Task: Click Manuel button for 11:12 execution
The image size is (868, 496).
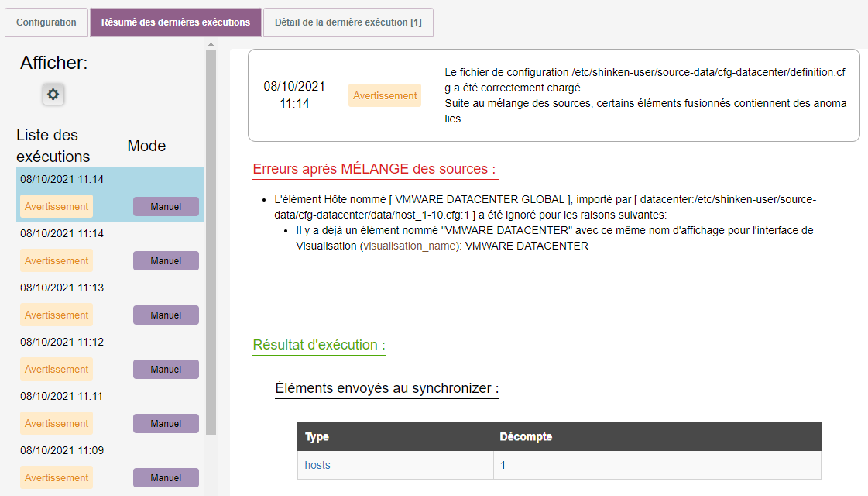Action: pyautogui.click(x=166, y=370)
